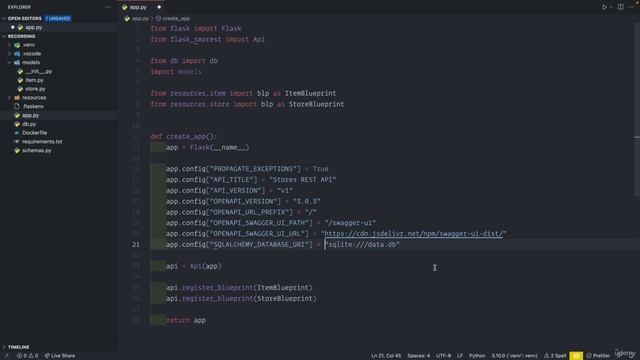Click Python language mode
Viewport: 640px width, 360px height.
pos(477,356)
